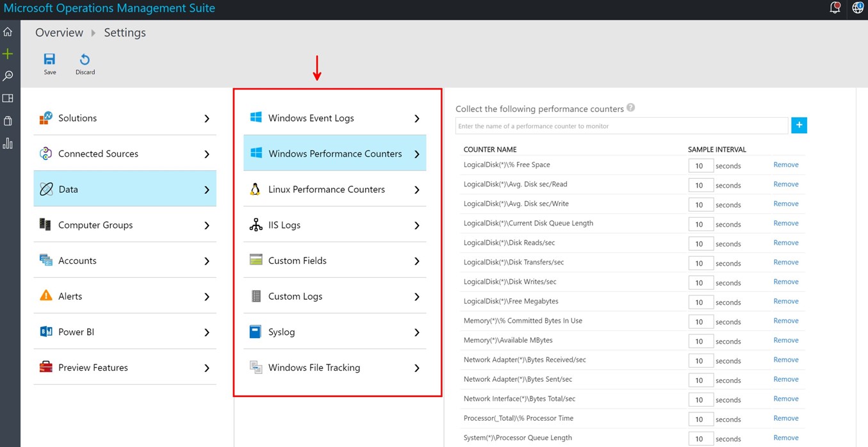The image size is (868, 447).
Task: Click the Computer Groups icon
Action: (x=45, y=225)
